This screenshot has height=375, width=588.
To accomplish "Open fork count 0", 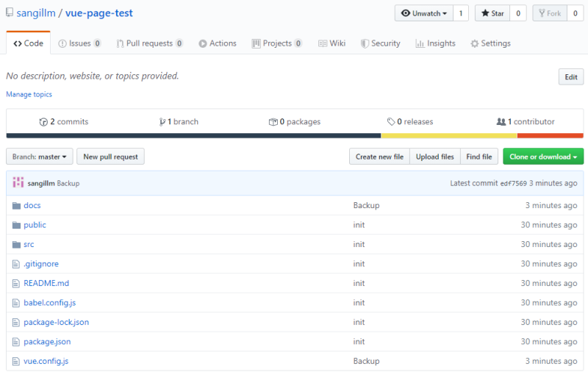I will (x=576, y=13).
